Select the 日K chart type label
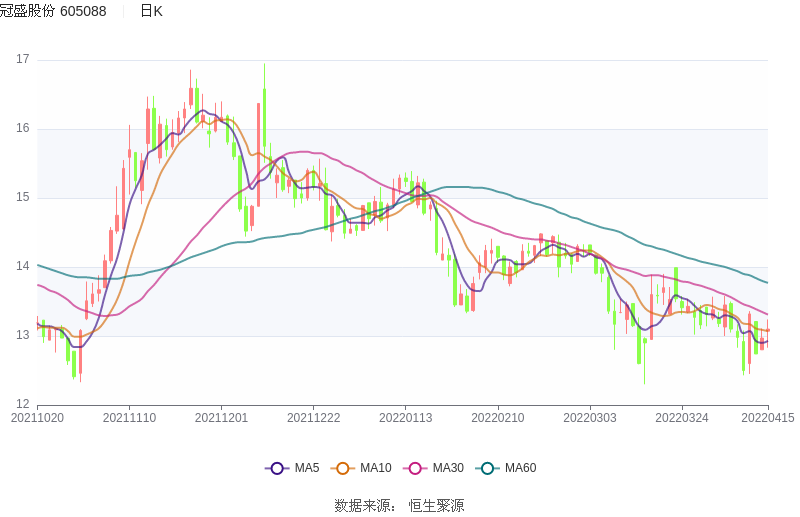Image resolution: width=800 pixels, height=517 pixels. pyautogui.click(x=151, y=11)
